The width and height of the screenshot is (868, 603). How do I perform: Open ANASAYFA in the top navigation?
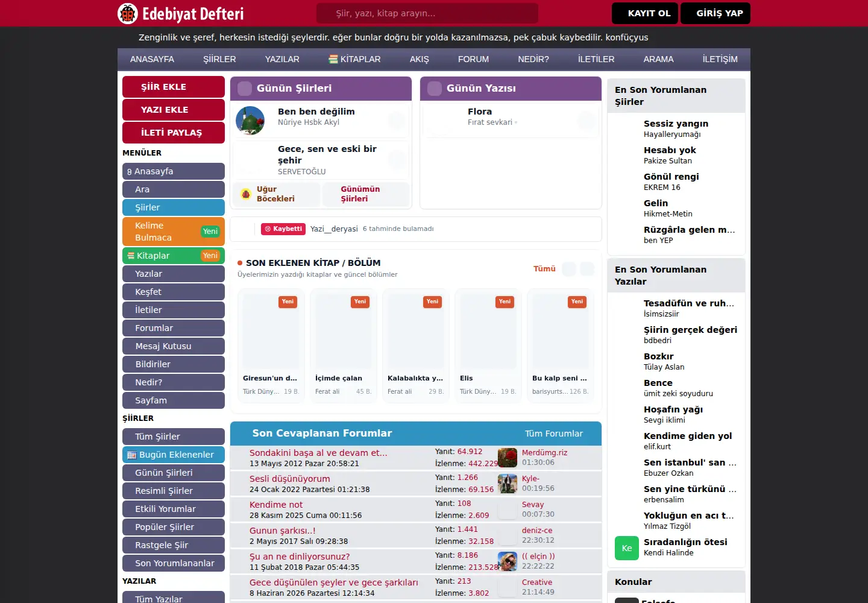pyautogui.click(x=152, y=59)
